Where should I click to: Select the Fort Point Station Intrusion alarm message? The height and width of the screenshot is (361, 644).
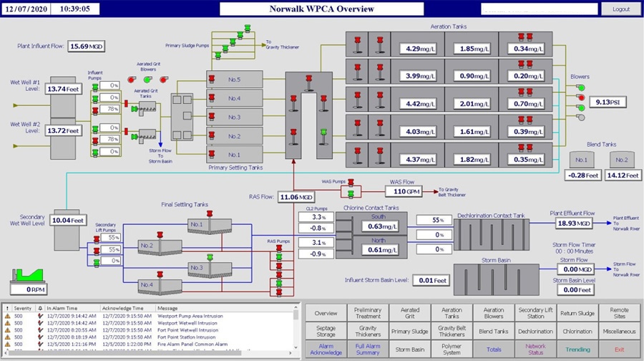click(x=187, y=337)
